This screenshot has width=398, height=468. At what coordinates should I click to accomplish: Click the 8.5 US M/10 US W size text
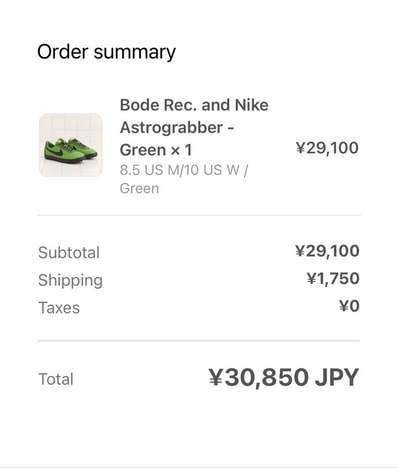pyautogui.click(x=184, y=170)
